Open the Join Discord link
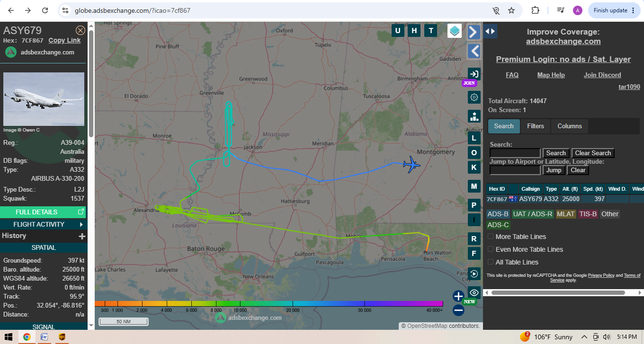Viewport: 644px width, 344px height. [602, 75]
